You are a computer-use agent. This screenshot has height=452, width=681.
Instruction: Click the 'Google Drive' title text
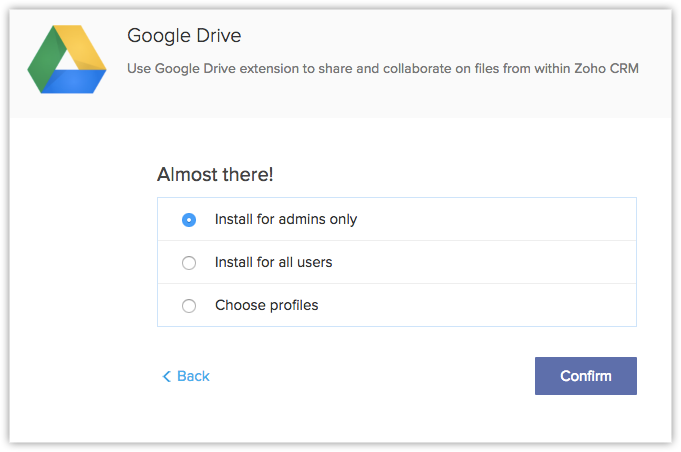pos(184,37)
